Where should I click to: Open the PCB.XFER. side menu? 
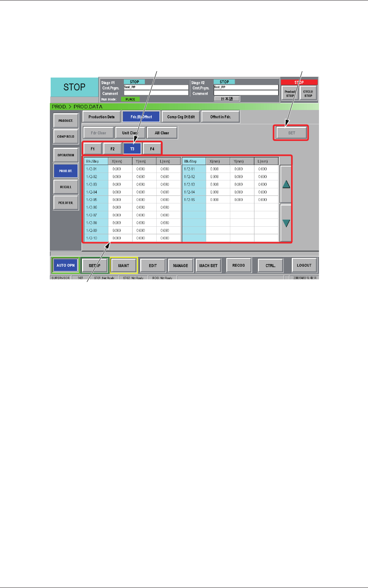pyautogui.click(x=66, y=203)
